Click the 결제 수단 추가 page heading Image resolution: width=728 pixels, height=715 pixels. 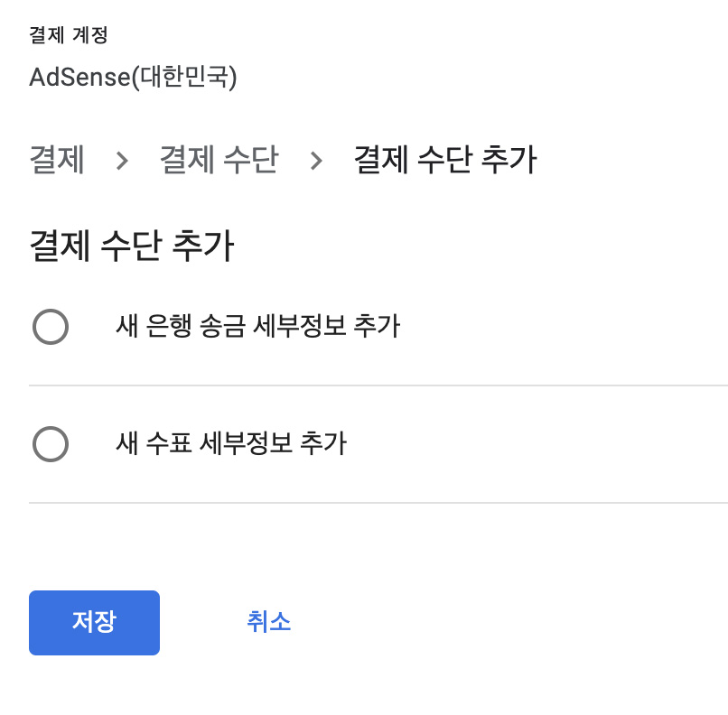(x=132, y=246)
